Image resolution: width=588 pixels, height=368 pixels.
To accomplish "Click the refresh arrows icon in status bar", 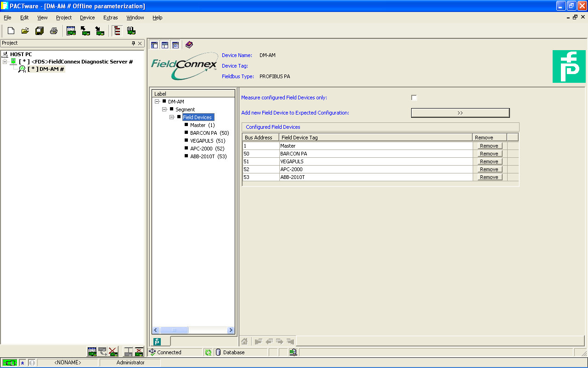I will coord(208,352).
